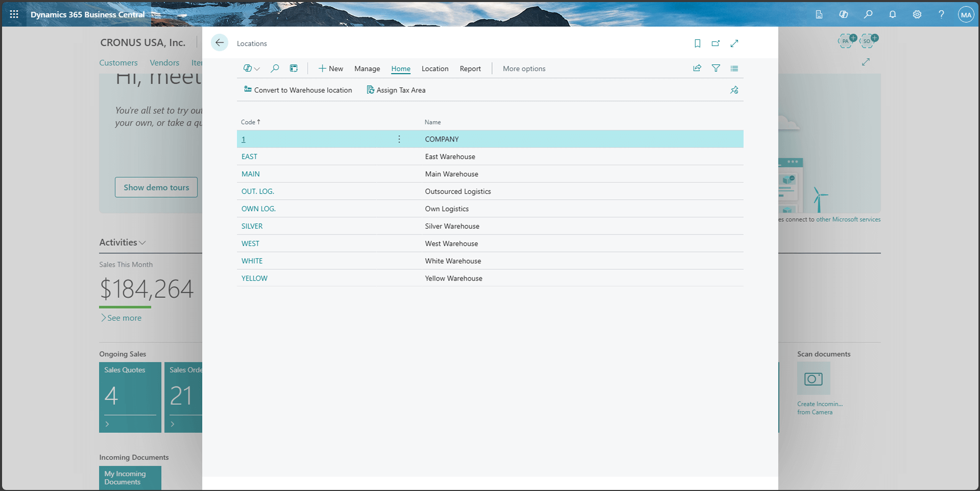Show more options for row 1
The image size is (980, 491).
tap(399, 139)
